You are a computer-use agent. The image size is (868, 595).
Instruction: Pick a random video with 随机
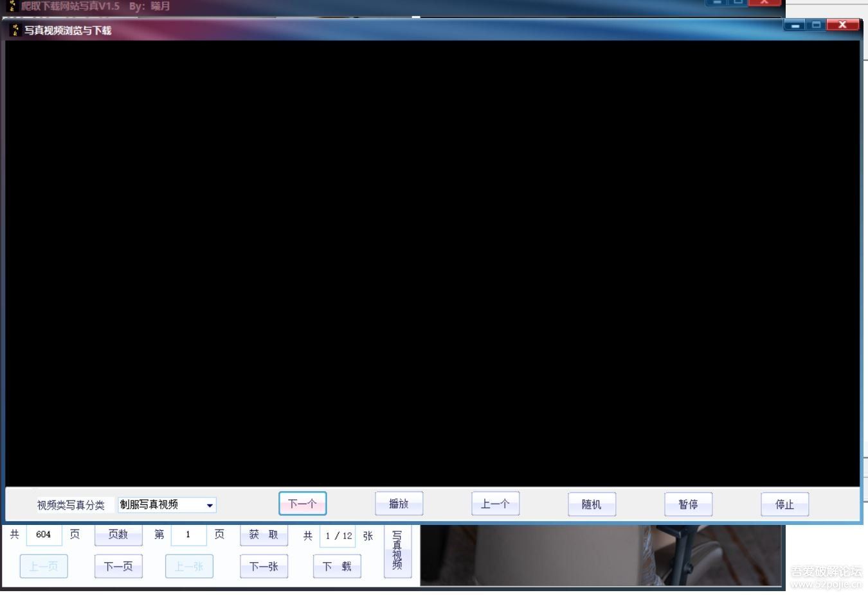coord(592,504)
